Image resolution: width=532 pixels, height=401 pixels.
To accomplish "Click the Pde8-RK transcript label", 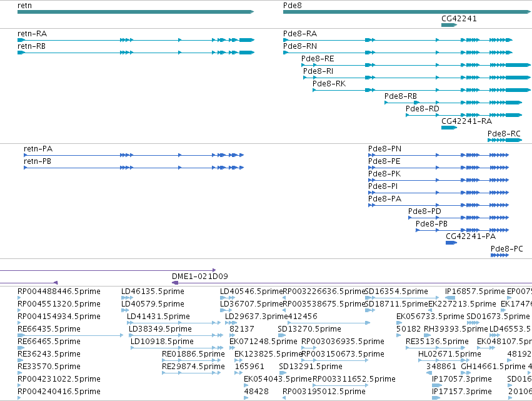I will pyautogui.click(x=329, y=84).
